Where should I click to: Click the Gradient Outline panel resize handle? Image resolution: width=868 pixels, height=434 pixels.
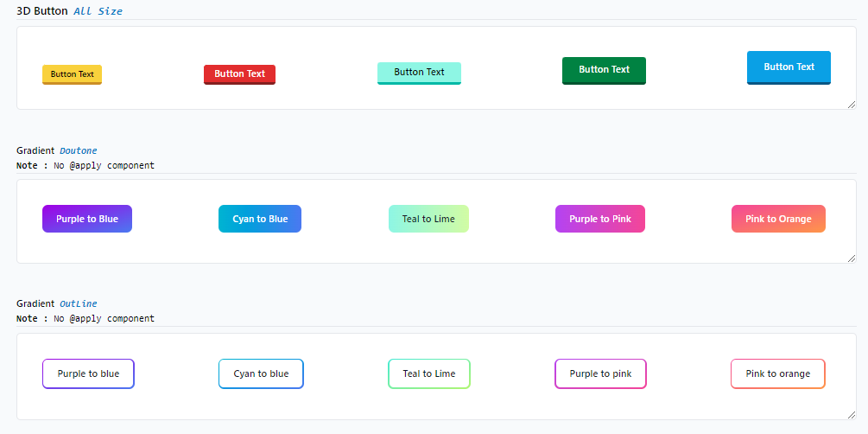click(x=852, y=415)
